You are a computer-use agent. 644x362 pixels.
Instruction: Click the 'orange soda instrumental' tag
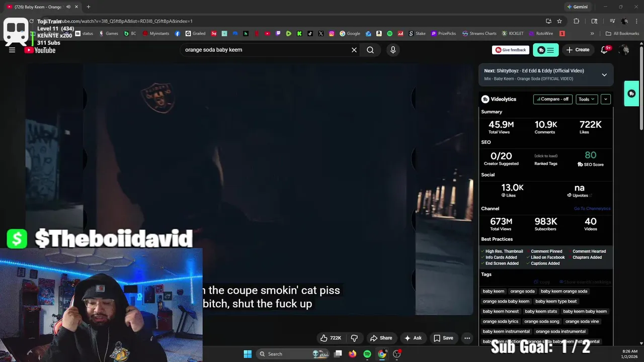pyautogui.click(x=560, y=331)
